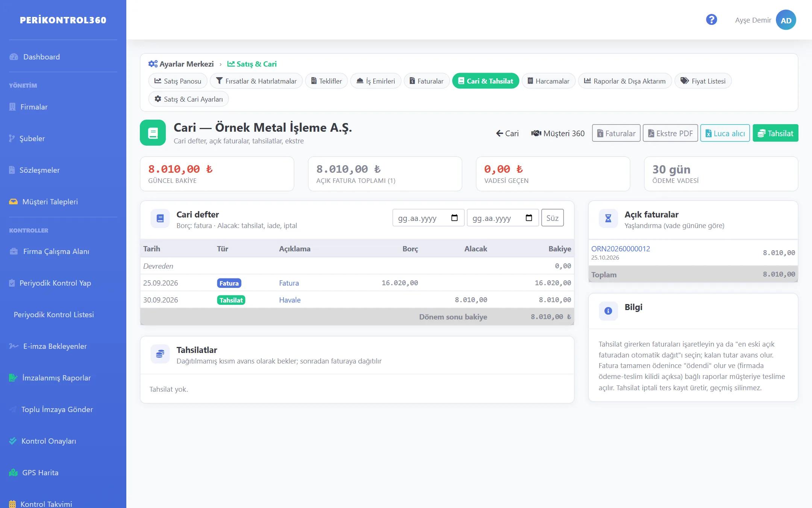Image resolution: width=812 pixels, height=508 pixels.
Task: Click the AD user avatar
Action: click(x=786, y=20)
